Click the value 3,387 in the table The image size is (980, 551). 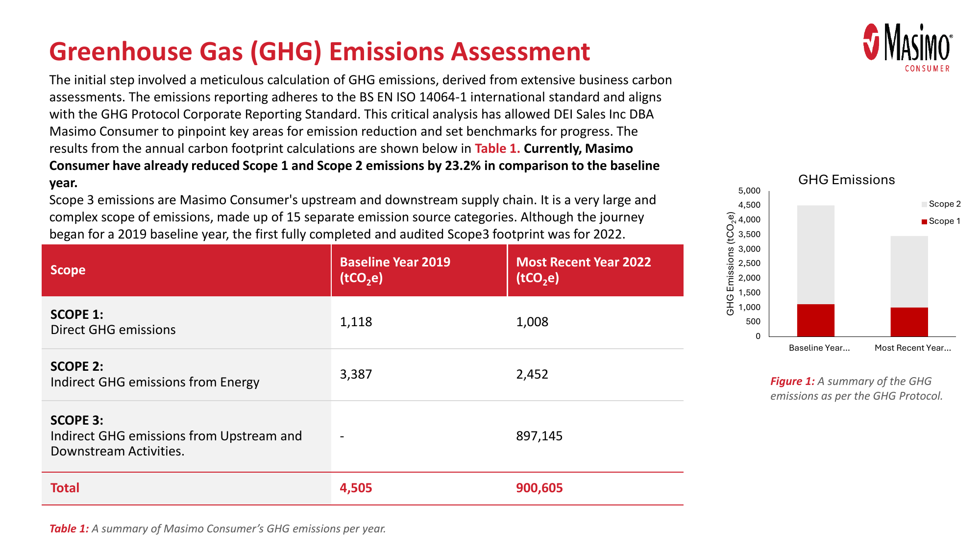pyautogui.click(x=356, y=374)
